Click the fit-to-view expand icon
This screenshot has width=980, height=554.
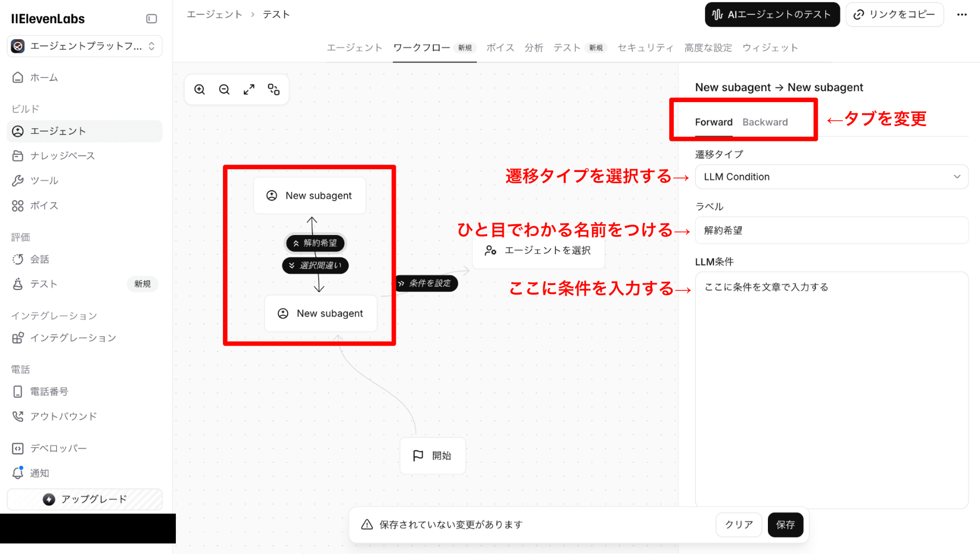[249, 90]
